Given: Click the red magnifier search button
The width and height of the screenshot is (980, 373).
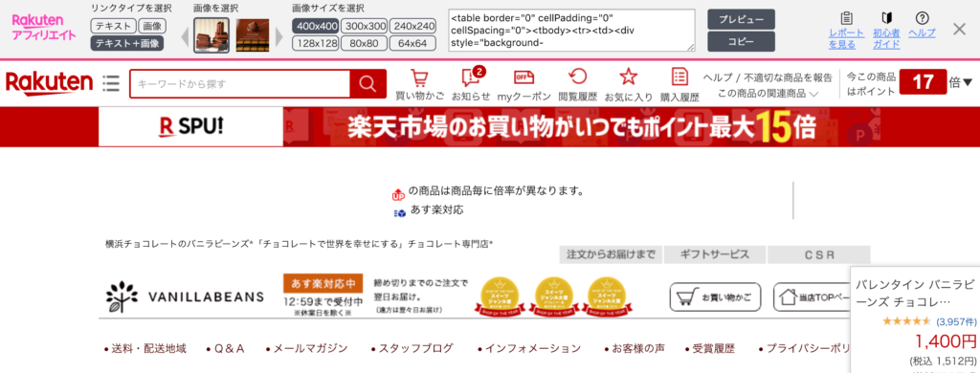Looking at the screenshot, I should (368, 84).
